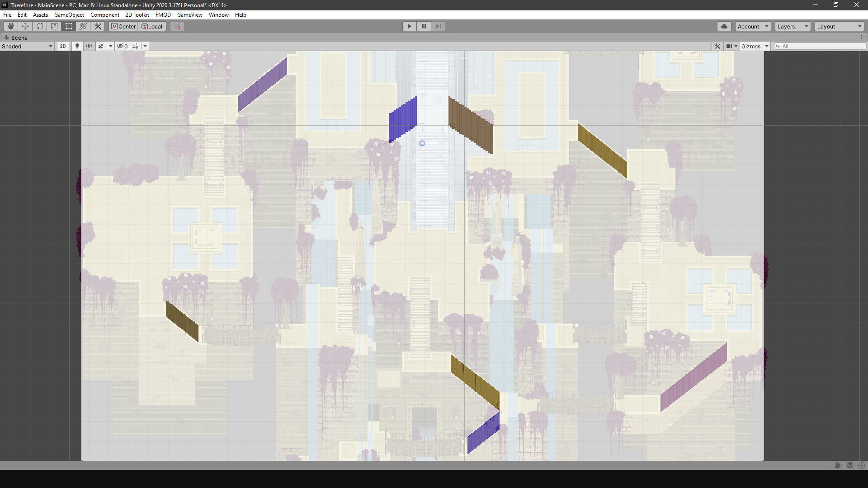868x488 pixels.
Task: Expand the Gizmos dropdown arrow
Action: [767, 46]
